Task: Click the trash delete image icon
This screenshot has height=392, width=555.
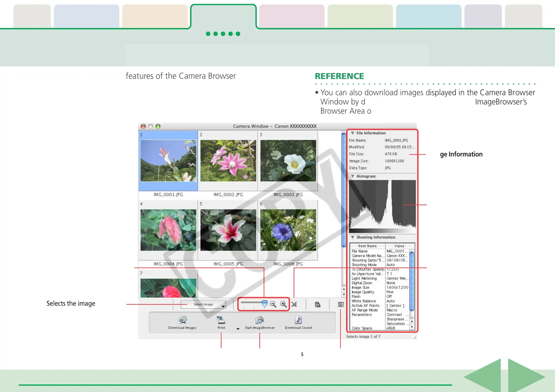Action: point(318,305)
